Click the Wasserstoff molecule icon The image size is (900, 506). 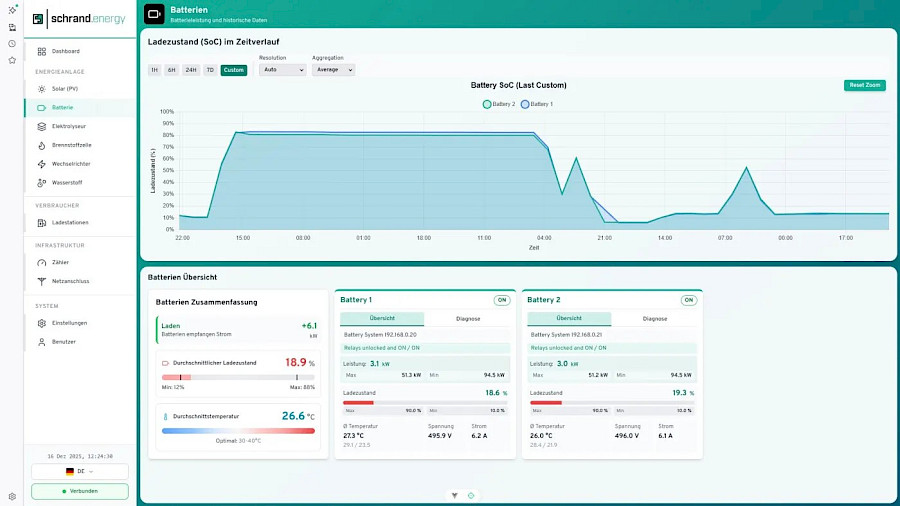tap(41, 183)
